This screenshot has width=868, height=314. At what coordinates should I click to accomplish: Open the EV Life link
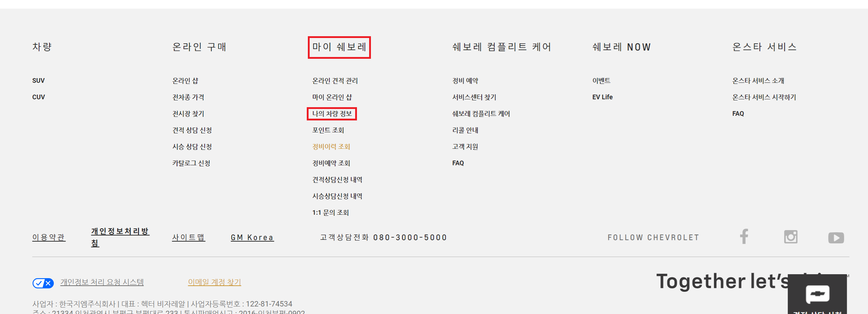602,97
